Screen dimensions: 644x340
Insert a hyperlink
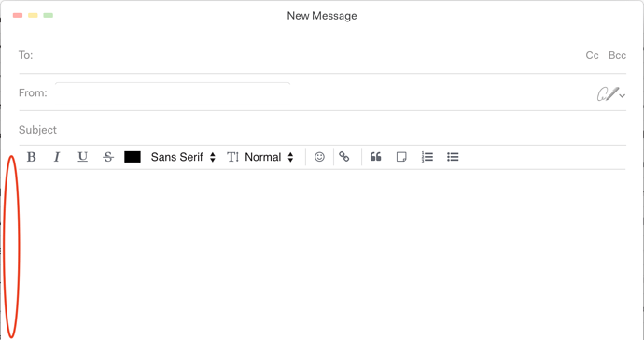(344, 157)
